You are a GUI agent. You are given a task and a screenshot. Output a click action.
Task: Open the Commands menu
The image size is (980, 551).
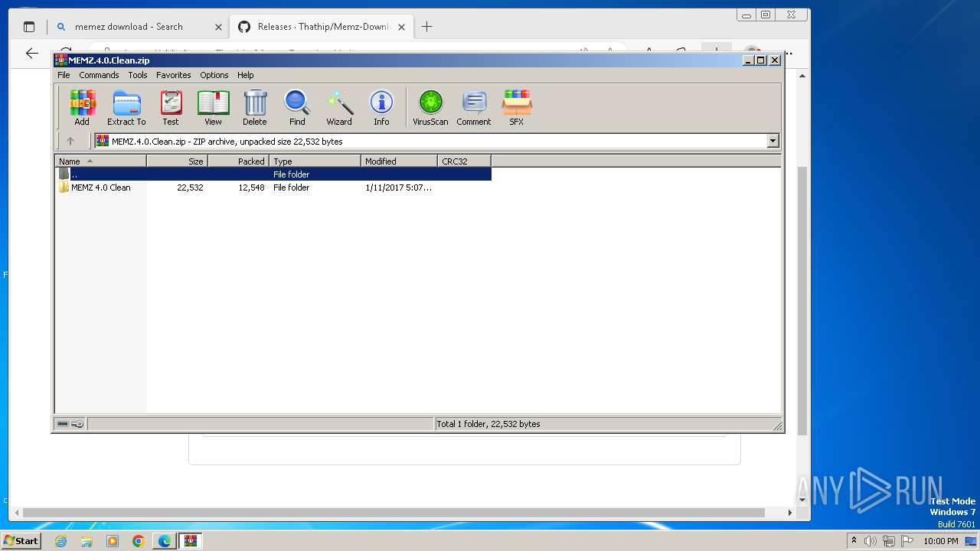[x=99, y=75]
